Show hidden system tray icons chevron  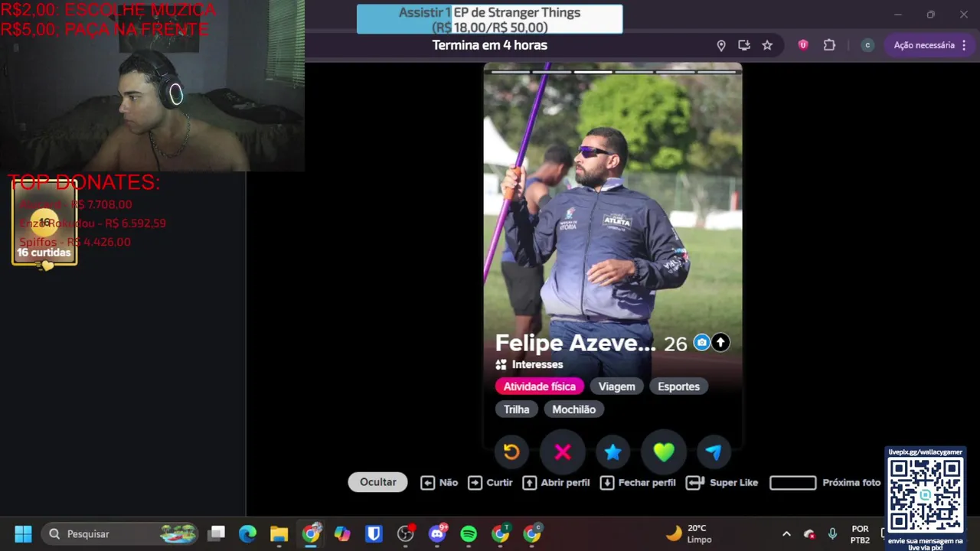786,534
